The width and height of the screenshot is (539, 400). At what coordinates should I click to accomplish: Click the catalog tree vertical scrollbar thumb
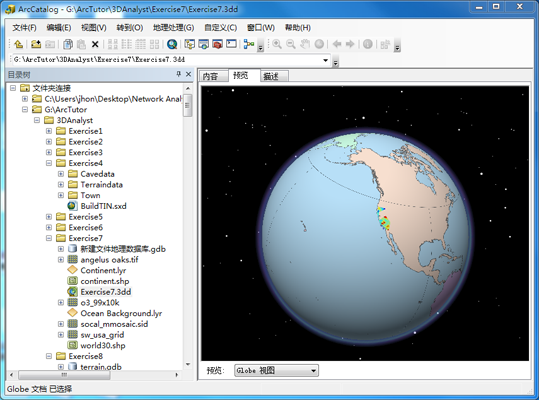coord(188,105)
